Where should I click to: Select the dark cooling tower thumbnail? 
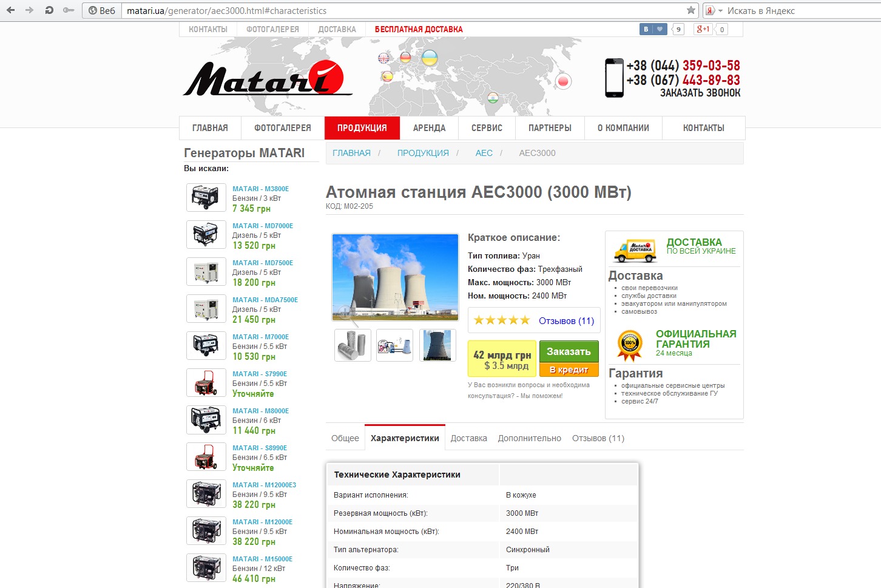(x=437, y=345)
